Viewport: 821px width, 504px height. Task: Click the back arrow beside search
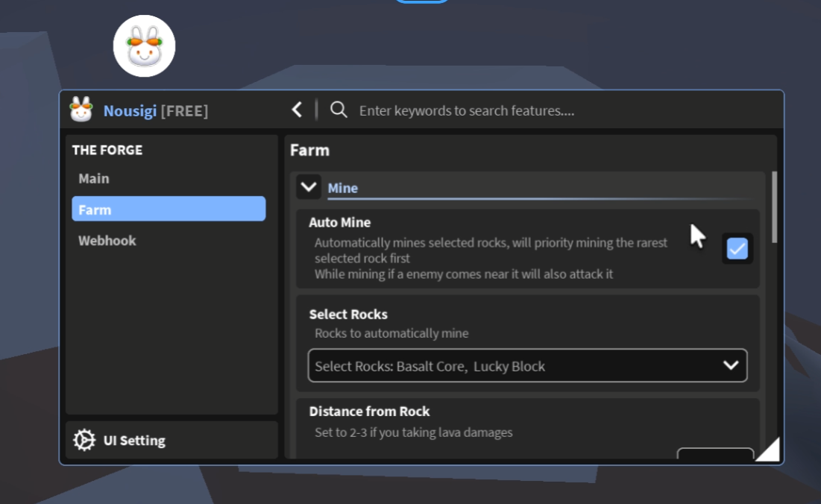tap(297, 110)
